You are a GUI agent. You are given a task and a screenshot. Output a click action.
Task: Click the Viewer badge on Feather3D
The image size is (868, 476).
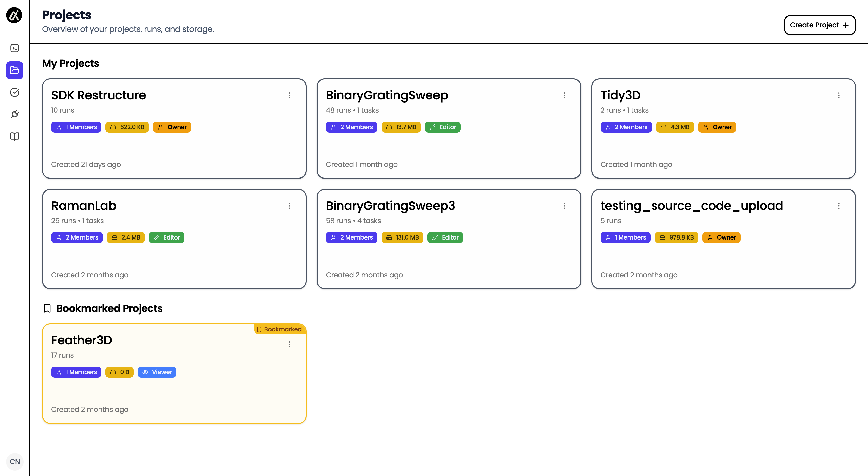tap(157, 372)
